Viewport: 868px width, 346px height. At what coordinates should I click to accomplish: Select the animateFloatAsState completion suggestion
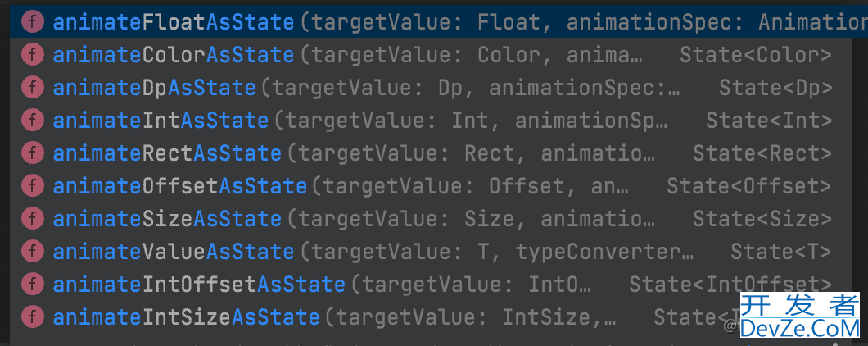tap(173, 22)
